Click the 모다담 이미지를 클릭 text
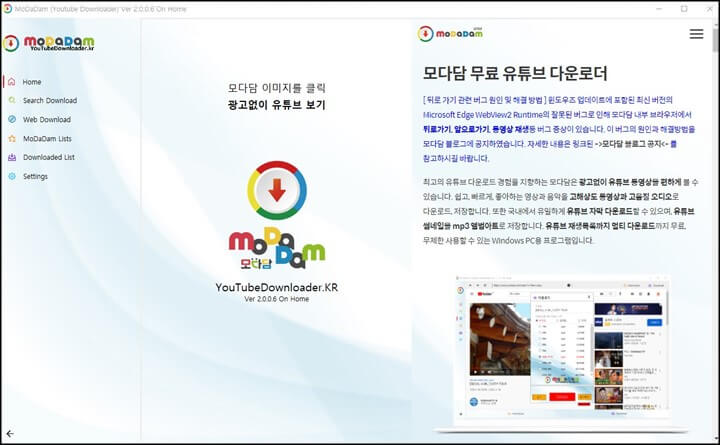The height and width of the screenshot is (445, 720). (277, 88)
